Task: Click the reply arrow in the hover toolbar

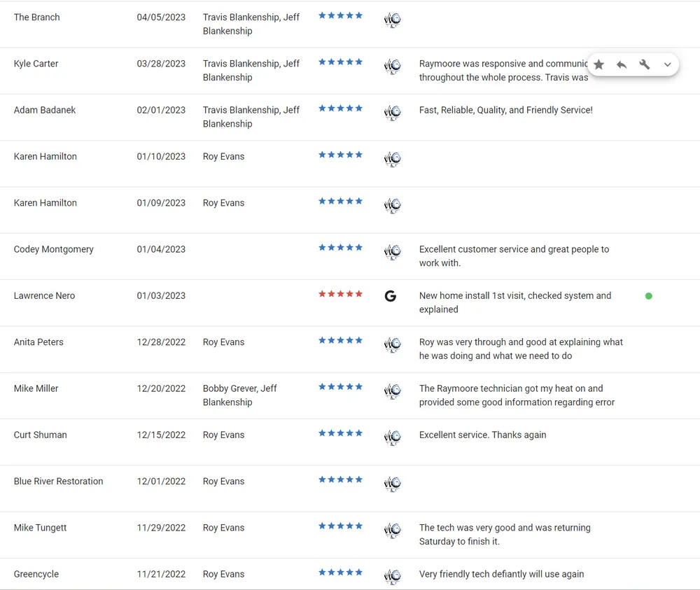Action: tap(622, 64)
